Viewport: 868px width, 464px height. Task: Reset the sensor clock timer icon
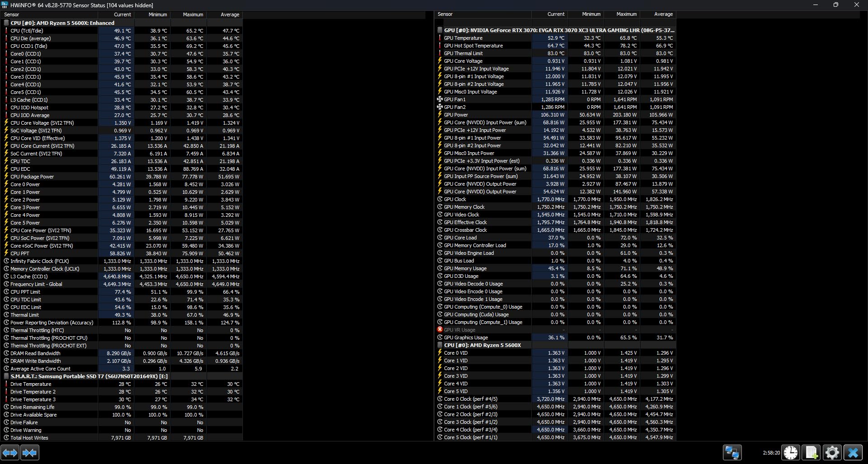(x=791, y=452)
